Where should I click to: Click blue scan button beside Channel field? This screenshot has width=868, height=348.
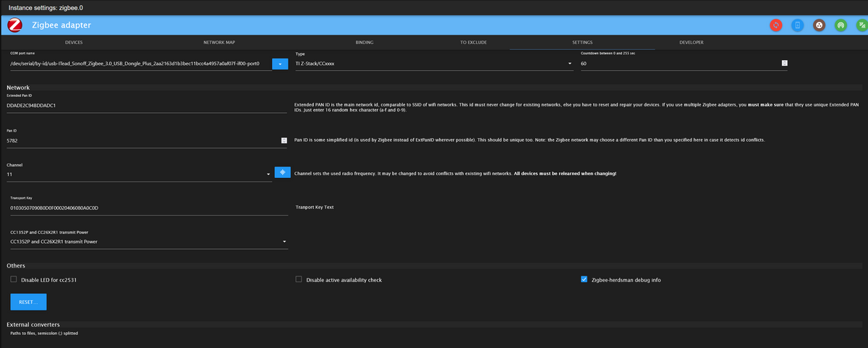point(282,173)
